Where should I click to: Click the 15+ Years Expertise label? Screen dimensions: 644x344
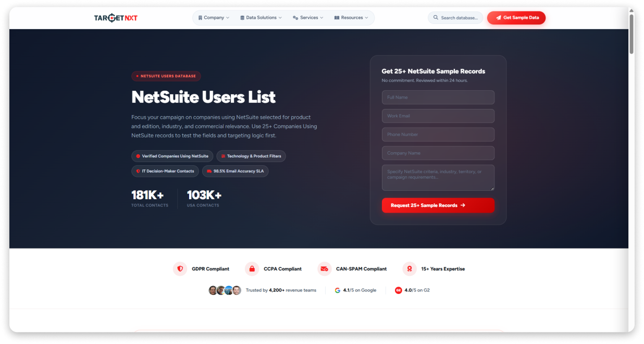(443, 269)
